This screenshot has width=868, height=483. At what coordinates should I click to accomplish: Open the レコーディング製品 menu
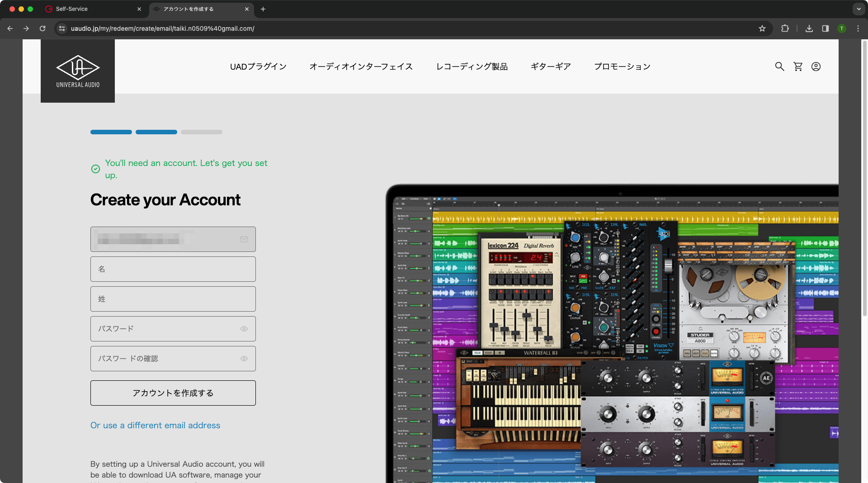pyautogui.click(x=472, y=66)
